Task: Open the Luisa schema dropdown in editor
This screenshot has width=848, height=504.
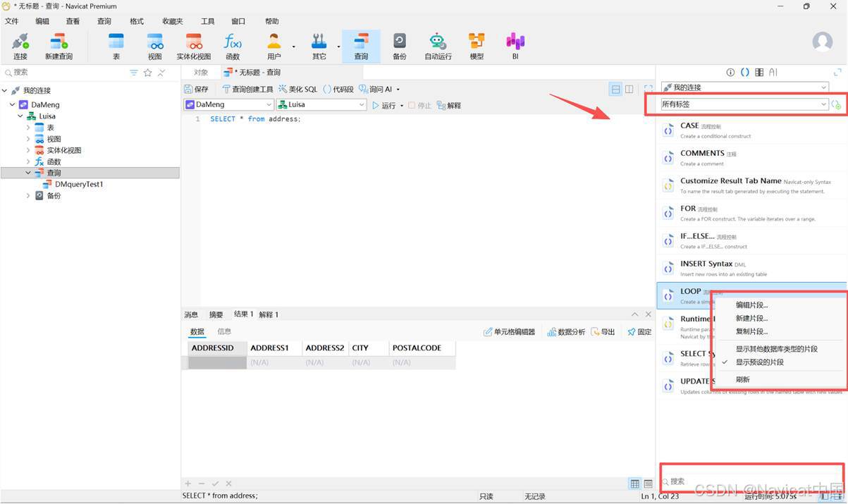Action: (321, 104)
